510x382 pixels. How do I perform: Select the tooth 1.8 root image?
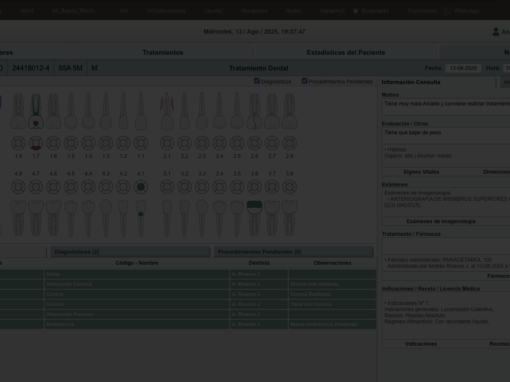click(x=18, y=111)
